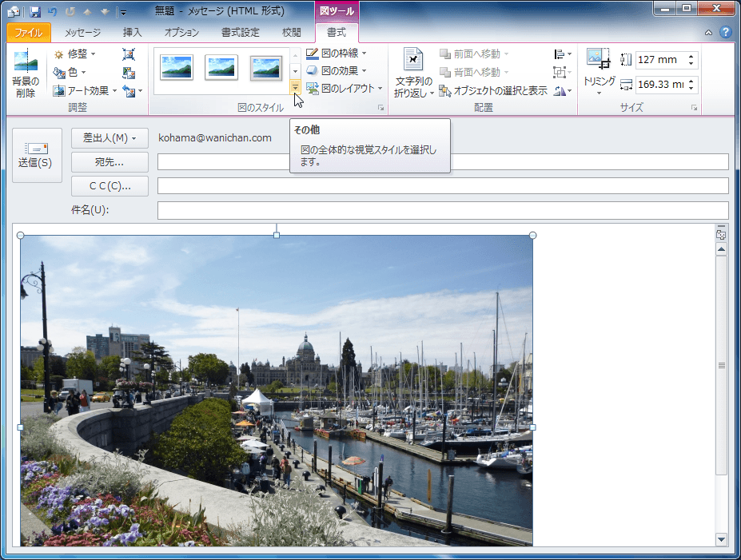The height and width of the screenshot is (560, 741).
Task: Decrease the picture width with down spinner
Action: pyautogui.click(x=691, y=89)
